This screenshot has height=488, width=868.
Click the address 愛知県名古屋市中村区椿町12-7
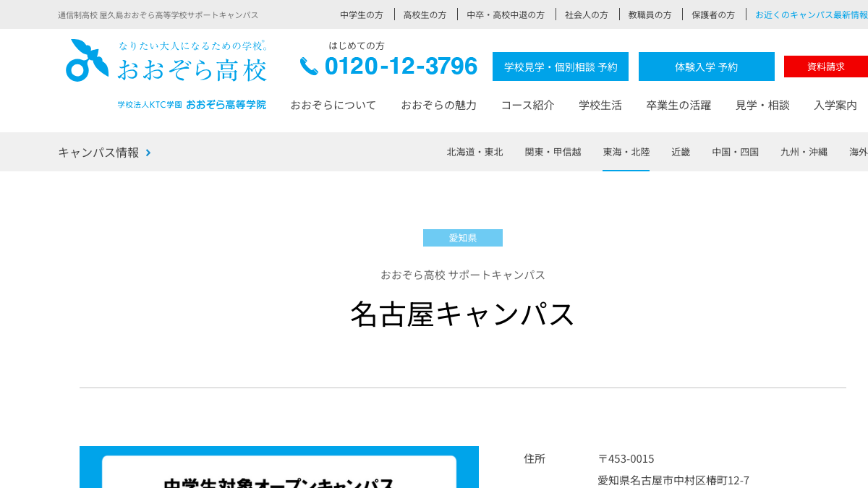[x=673, y=480]
